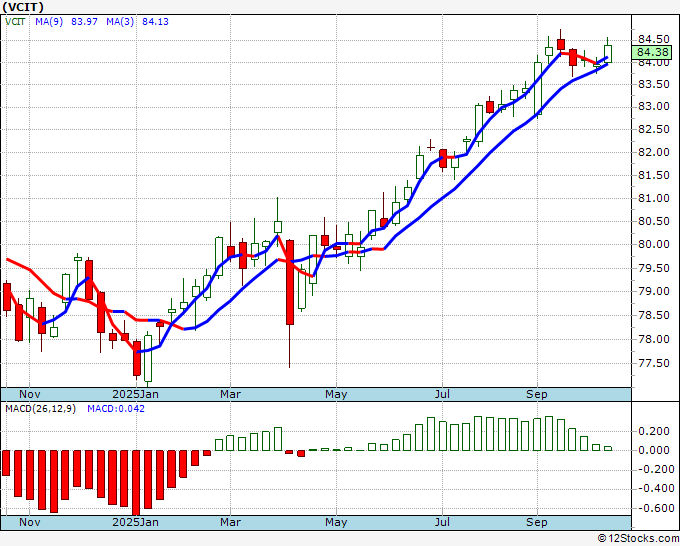Image resolution: width=680 pixels, height=546 pixels.
Task: Click Mar on the MACD panel axis
Action: coord(230,522)
